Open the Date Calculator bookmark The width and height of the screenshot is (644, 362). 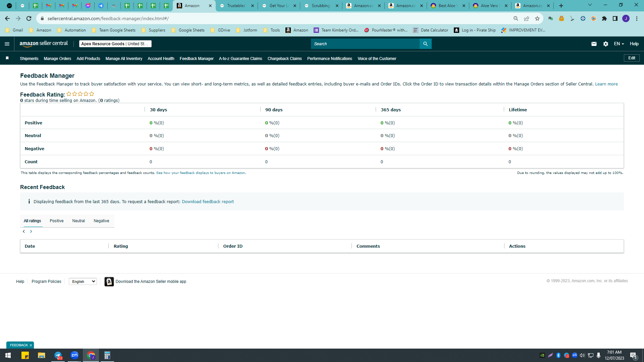(x=431, y=30)
